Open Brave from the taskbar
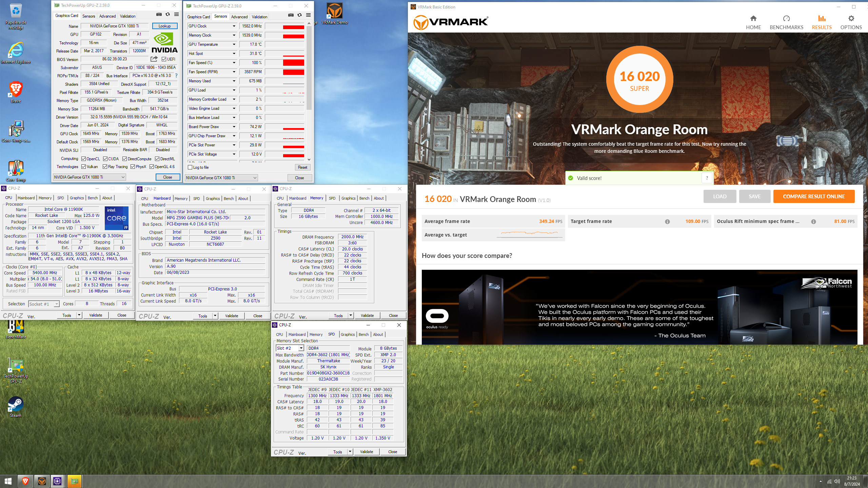Viewport: 868px width, 488px height. (x=25, y=481)
